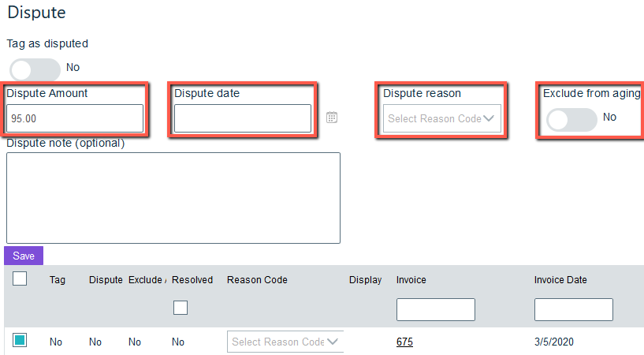The height and width of the screenshot is (355, 644).
Task: Check the select-all header checkbox
Action: pyautogui.click(x=20, y=278)
